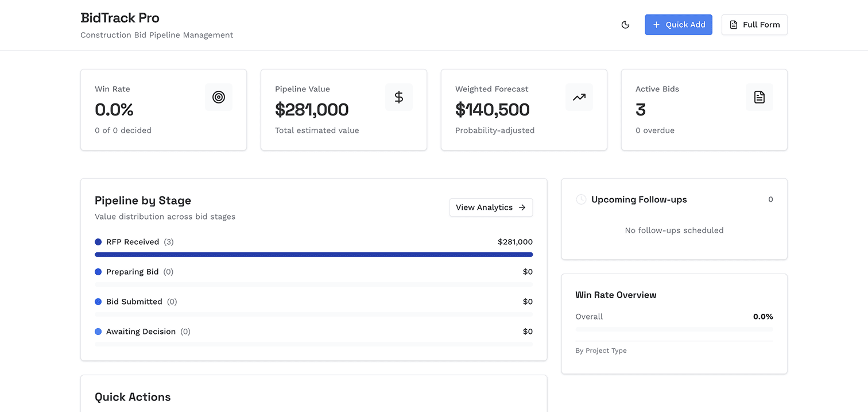Click the RFP Received progress bar
This screenshot has height=412, width=868.
313,254
